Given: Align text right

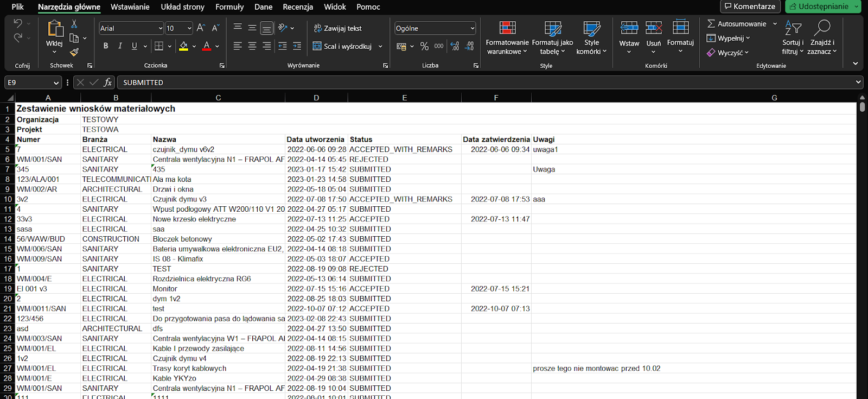Looking at the screenshot, I should click(x=266, y=46).
